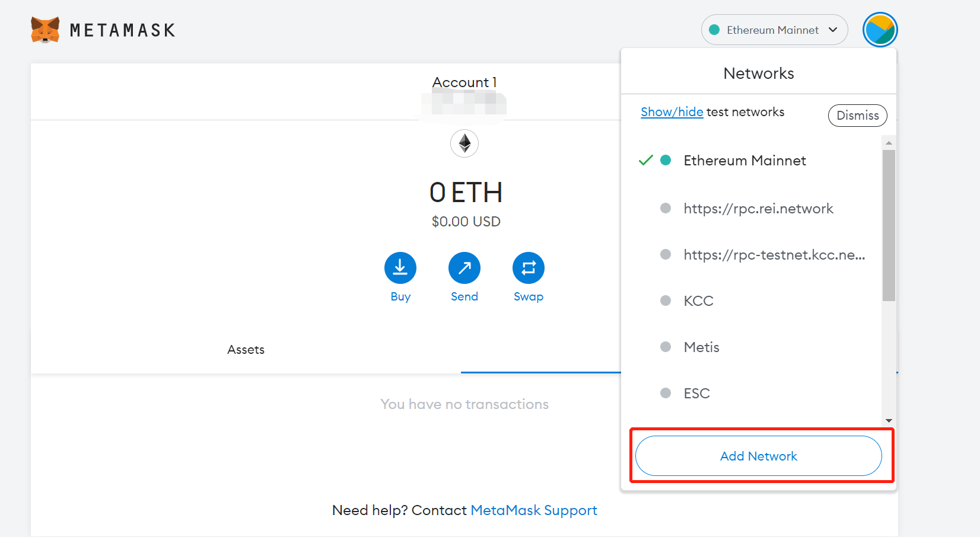Click the 0 ETH balance text

(x=466, y=193)
